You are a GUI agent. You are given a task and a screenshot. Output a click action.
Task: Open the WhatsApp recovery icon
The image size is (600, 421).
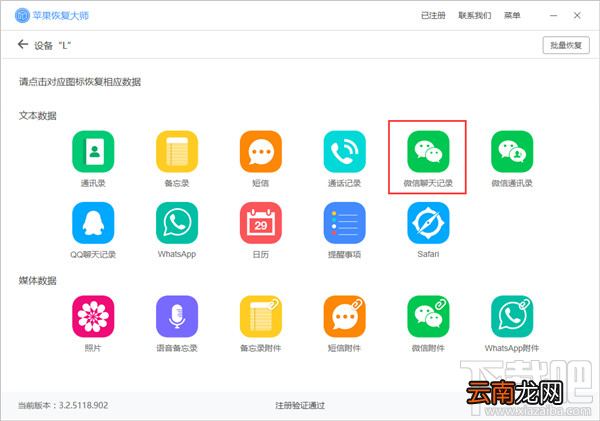[177, 223]
